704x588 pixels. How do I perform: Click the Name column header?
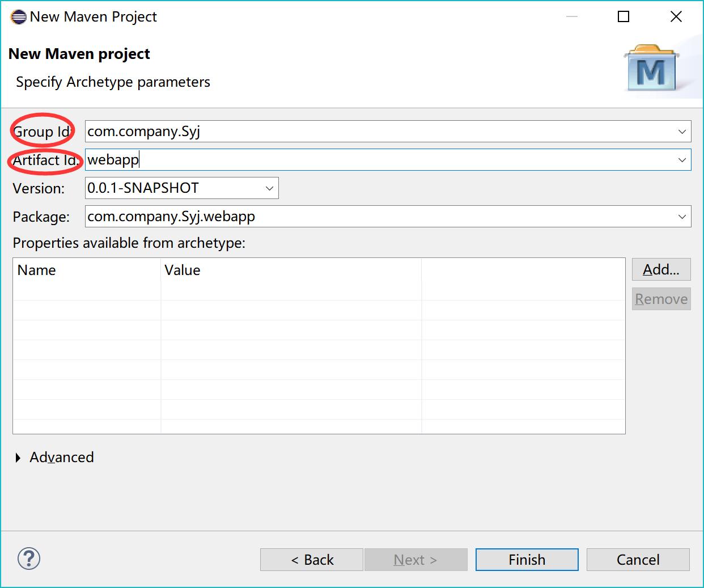point(87,270)
